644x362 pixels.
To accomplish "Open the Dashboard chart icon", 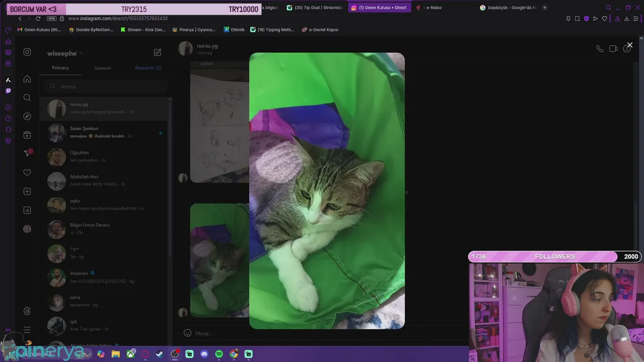I will coord(27,210).
